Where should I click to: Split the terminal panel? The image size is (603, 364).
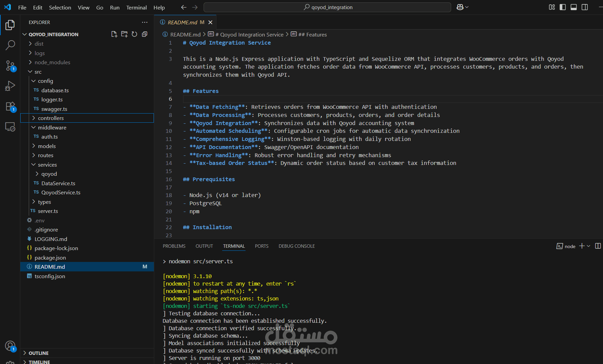click(598, 246)
